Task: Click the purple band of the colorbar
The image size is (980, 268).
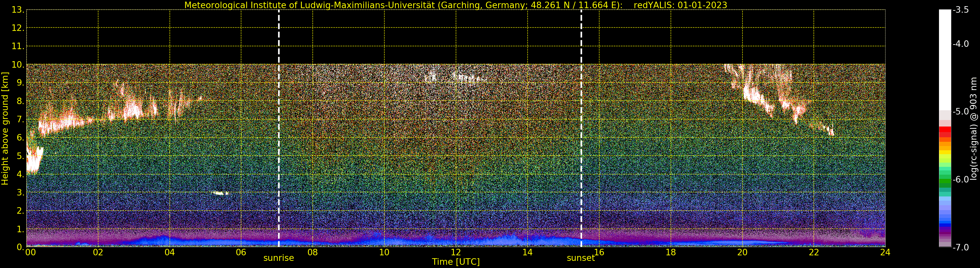Action: (945, 231)
